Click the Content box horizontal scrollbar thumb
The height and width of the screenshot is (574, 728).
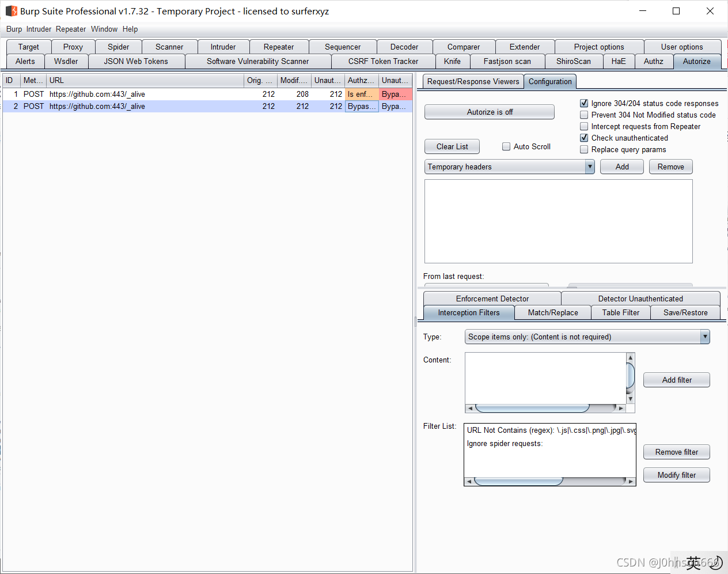[x=532, y=408]
